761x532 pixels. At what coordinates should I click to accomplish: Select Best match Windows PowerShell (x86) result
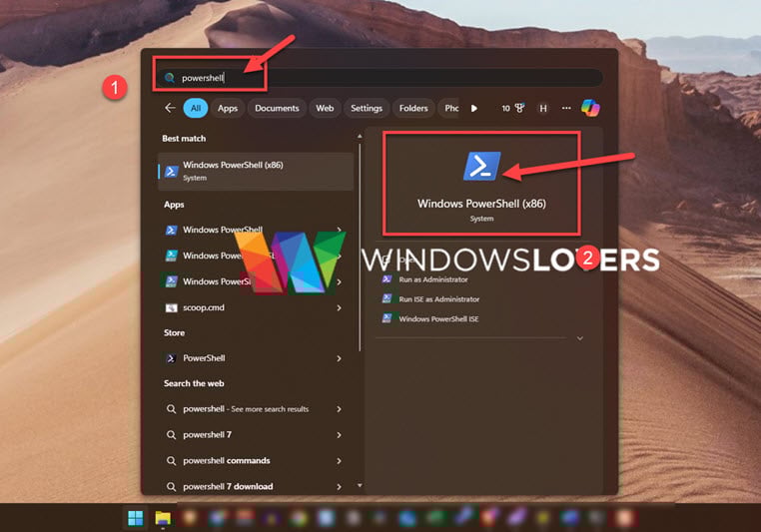256,172
